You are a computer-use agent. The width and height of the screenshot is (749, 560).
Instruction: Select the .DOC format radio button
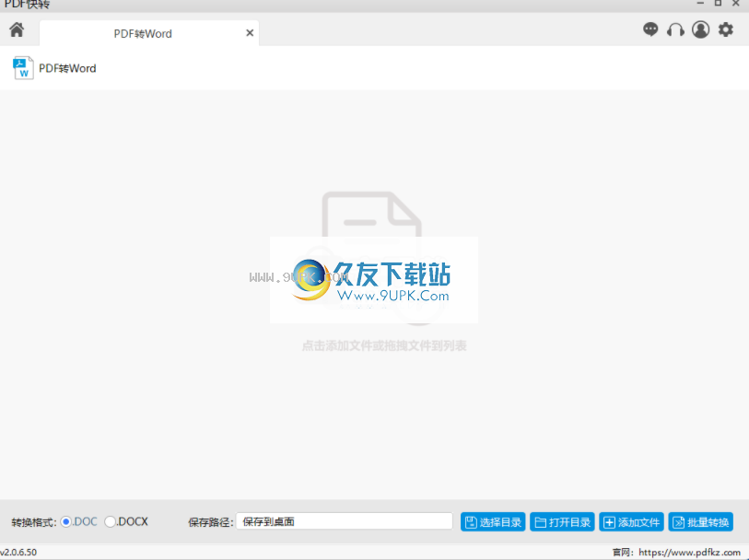click(x=66, y=522)
